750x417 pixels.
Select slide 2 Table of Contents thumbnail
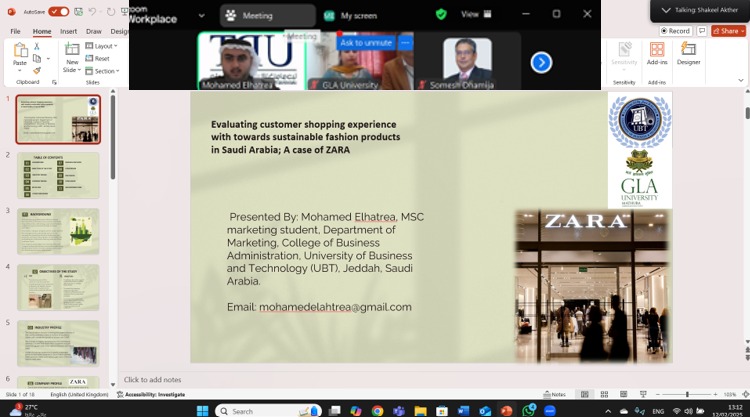pyautogui.click(x=58, y=175)
